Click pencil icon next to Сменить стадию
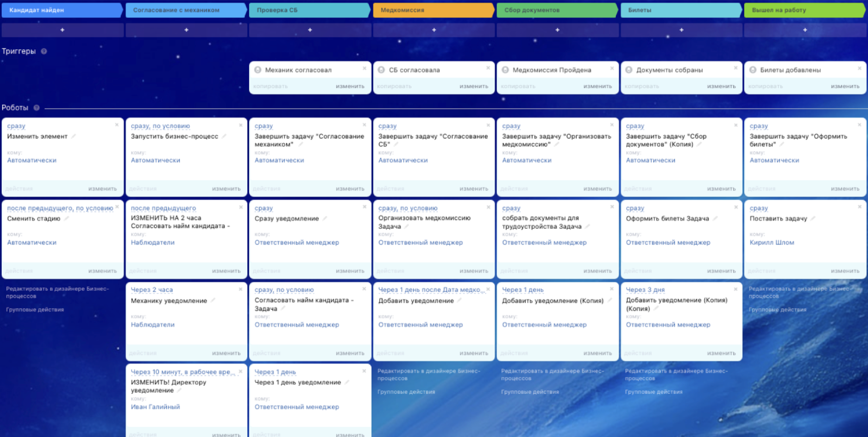 click(66, 218)
